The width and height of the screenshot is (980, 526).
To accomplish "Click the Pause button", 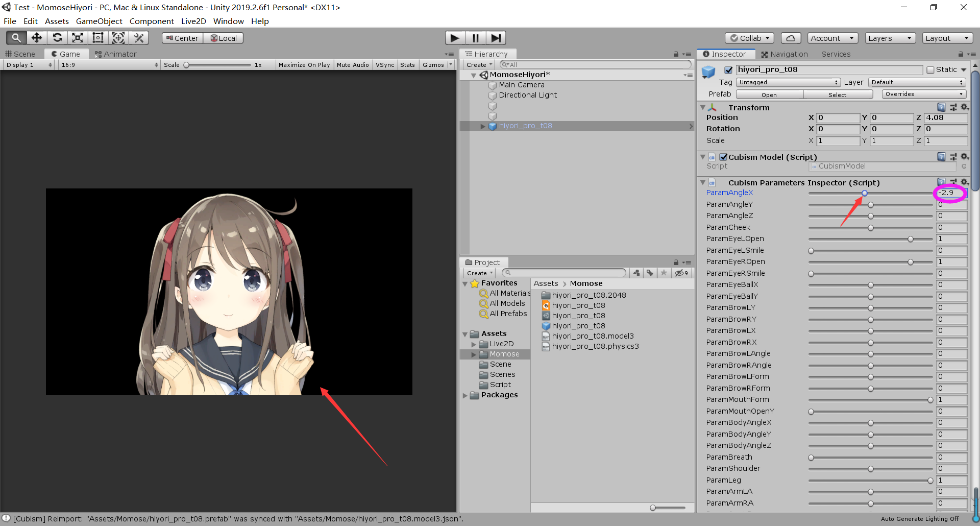I will (475, 38).
